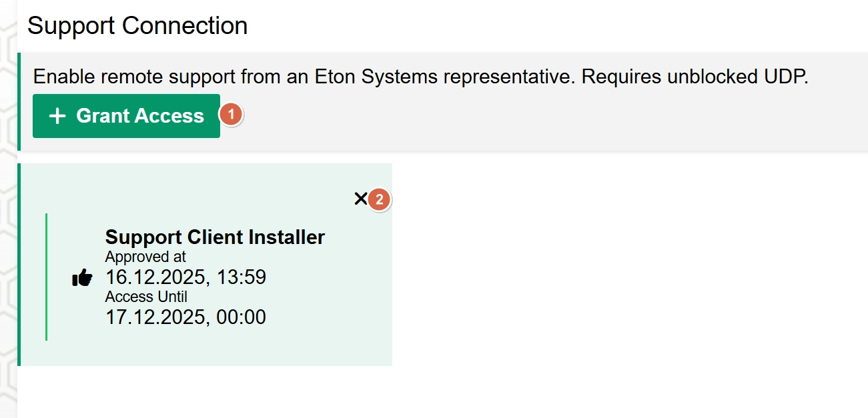Click the Support Client Installer heading text
The height and width of the screenshot is (418, 868).
pyautogui.click(x=214, y=237)
